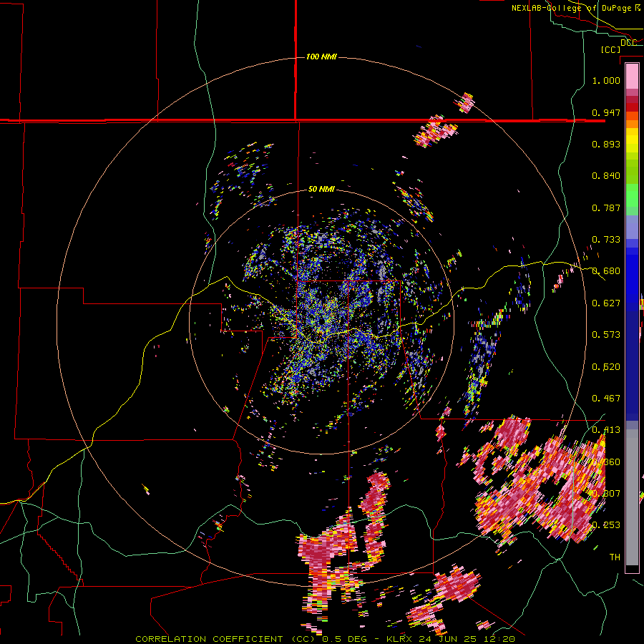Click the 0.733 value on the color scale
Image resolution: width=644 pixels, height=644 pixels.
click(606, 240)
